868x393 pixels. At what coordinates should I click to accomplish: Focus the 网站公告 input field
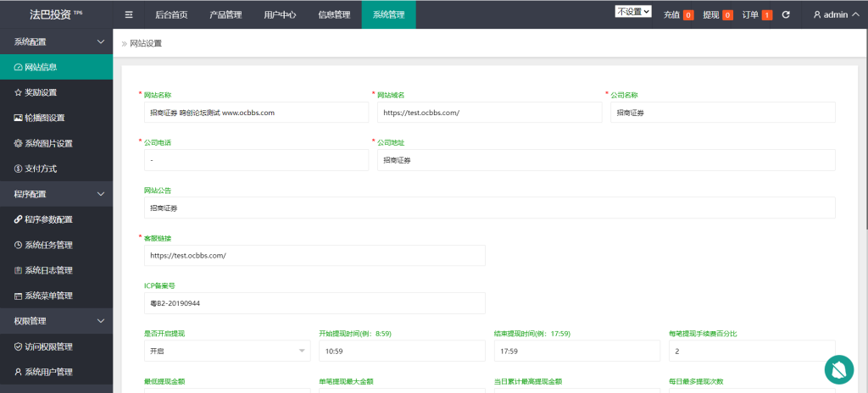pyautogui.click(x=489, y=208)
